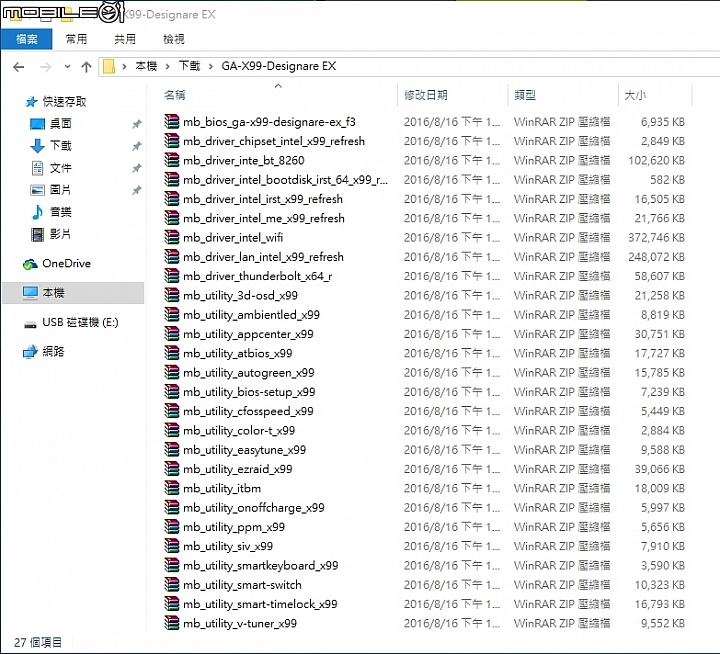This screenshot has height=654, width=720.
Task: Click 本機 in the address bar
Action: [x=146, y=66]
